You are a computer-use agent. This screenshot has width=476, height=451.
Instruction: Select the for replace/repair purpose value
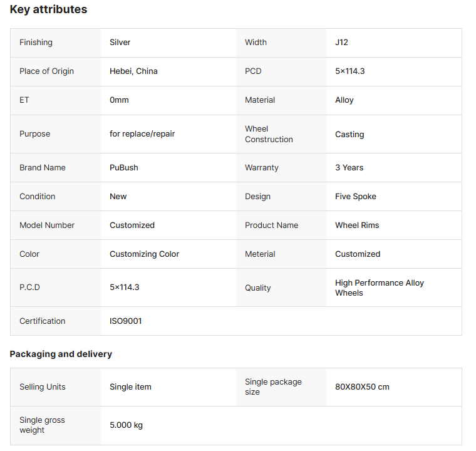pyautogui.click(x=142, y=134)
